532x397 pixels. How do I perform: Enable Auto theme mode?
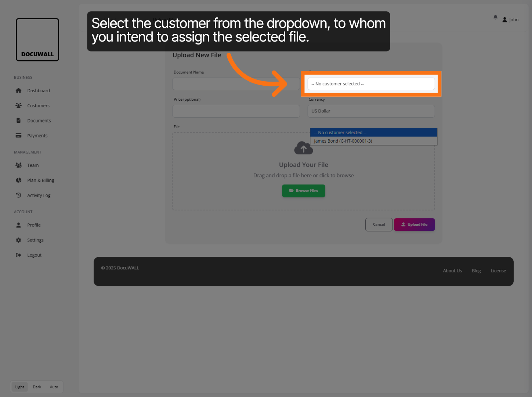click(x=54, y=387)
